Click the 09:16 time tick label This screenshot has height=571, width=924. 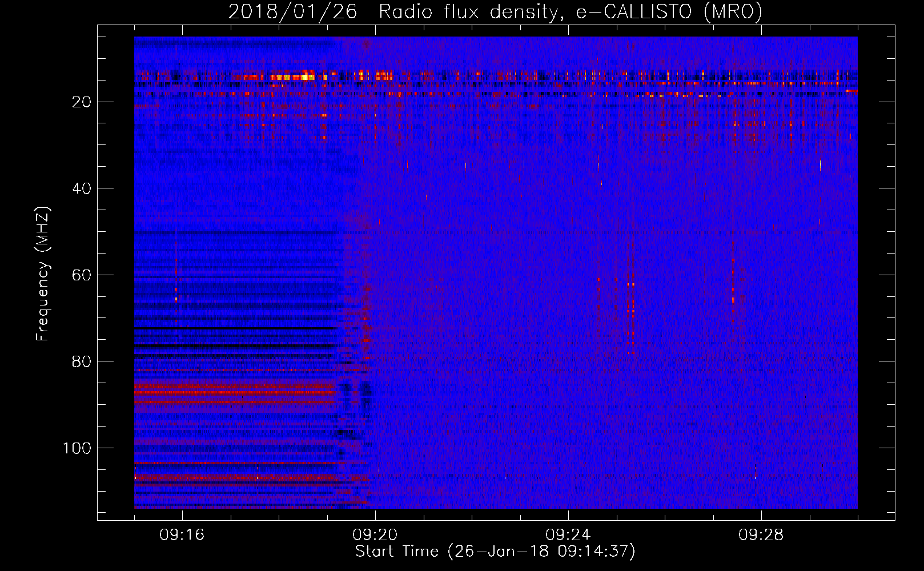[x=182, y=535]
